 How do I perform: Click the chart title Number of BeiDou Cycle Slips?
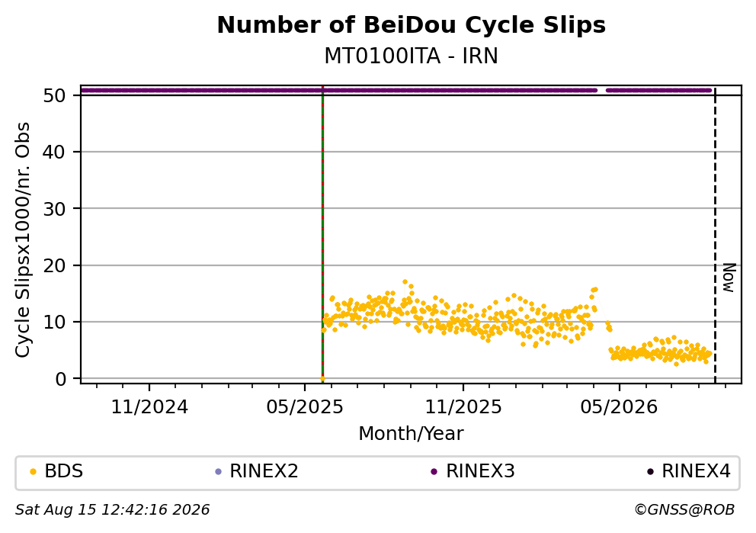(412, 25)
